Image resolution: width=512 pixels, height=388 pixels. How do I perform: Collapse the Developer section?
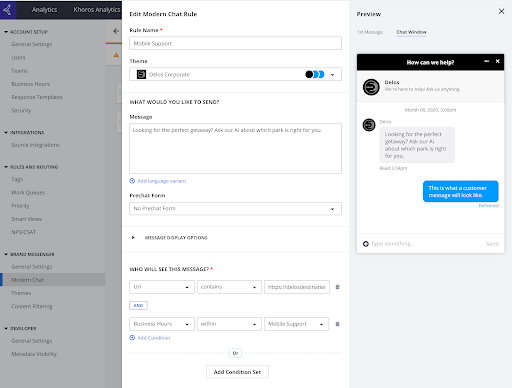pos(6,329)
